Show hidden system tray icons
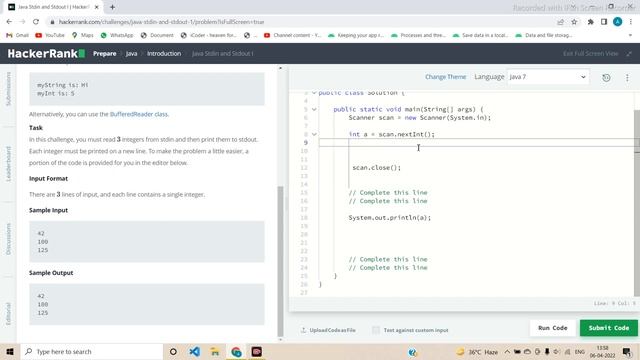This screenshot has width=640, height=360. (x=507, y=351)
